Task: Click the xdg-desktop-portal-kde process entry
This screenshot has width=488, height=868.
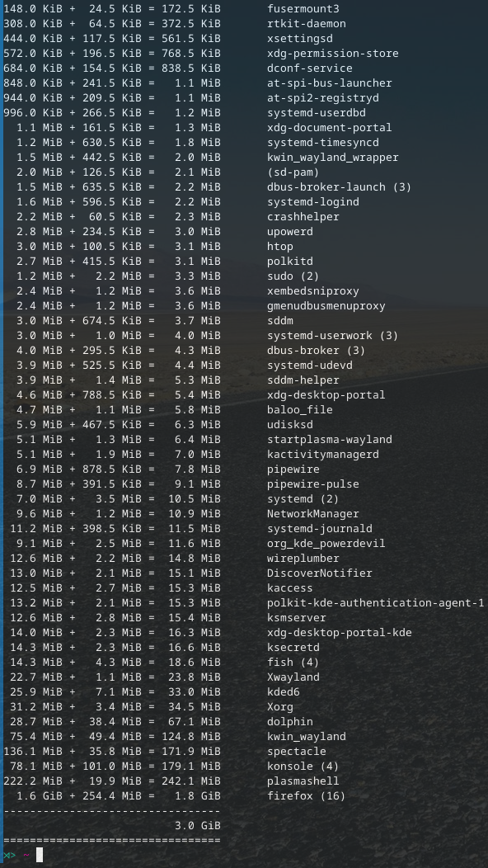Action: (339, 632)
